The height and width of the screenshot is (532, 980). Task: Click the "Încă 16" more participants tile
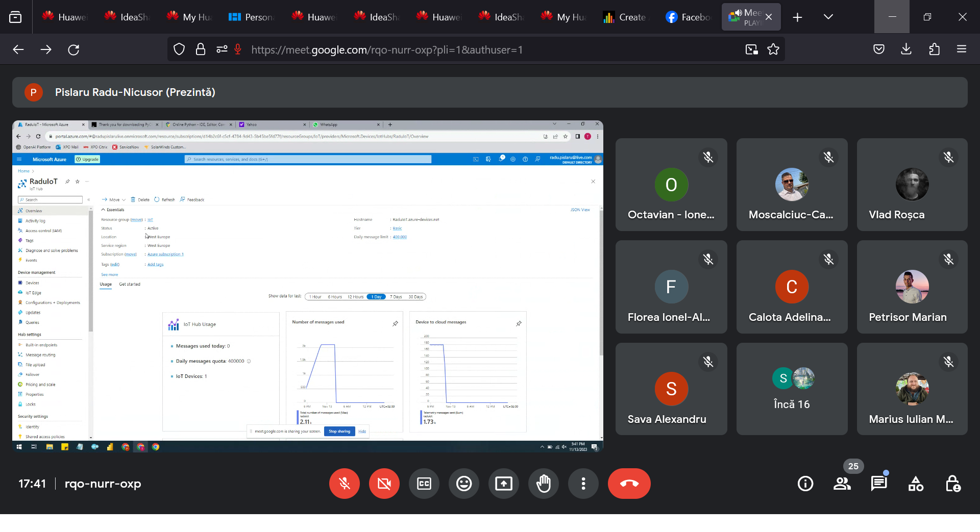click(792, 389)
